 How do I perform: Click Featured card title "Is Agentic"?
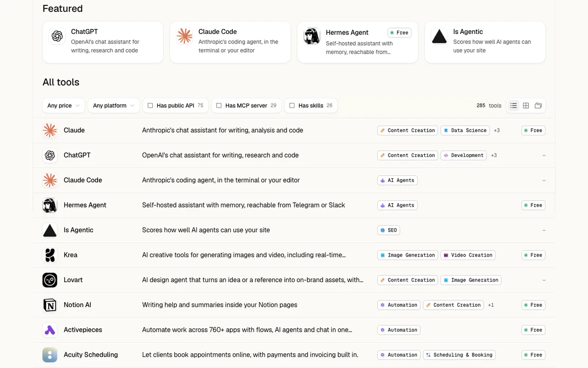pyautogui.click(x=468, y=32)
